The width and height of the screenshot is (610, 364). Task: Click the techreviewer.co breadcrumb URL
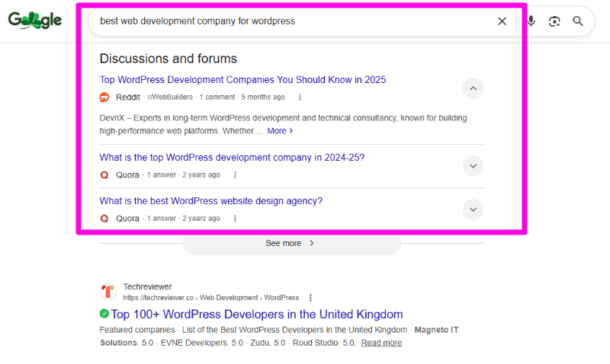click(x=211, y=298)
